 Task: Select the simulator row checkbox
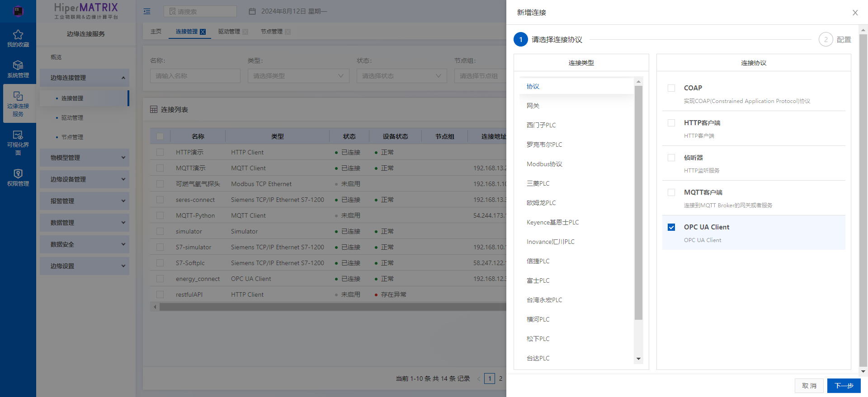[x=160, y=231]
